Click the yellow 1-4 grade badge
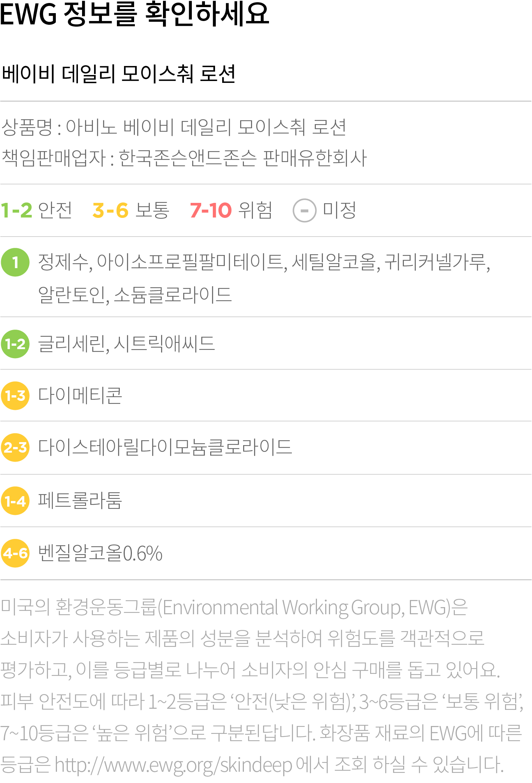Image resolution: width=532 pixels, height=783 pixels. (15, 501)
